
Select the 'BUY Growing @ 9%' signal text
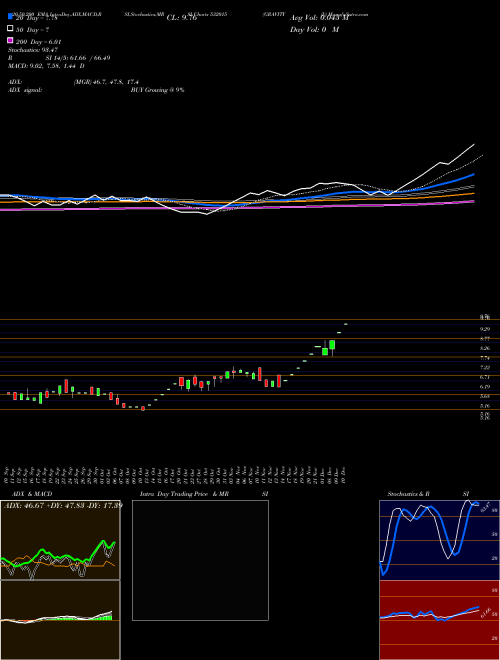pos(157,90)
